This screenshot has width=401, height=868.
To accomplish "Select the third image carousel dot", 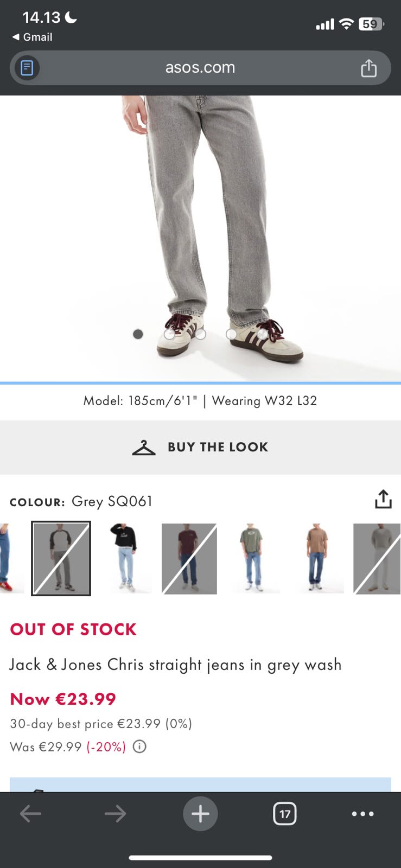I will [x=200, y=334].
